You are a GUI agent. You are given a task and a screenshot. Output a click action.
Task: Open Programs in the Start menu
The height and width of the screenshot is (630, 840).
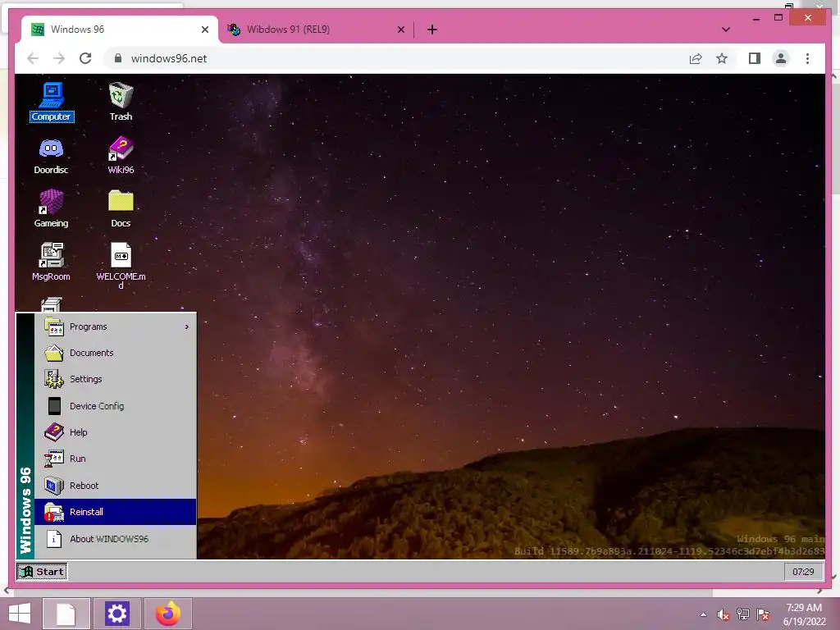click(x=115, y=326)
